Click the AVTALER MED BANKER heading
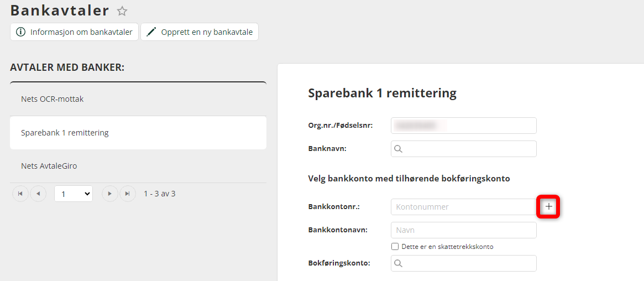The image size is (644, 281). (67, 67)
